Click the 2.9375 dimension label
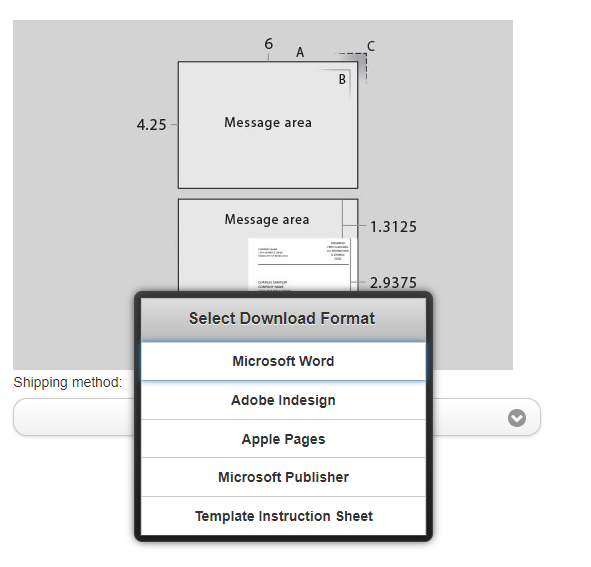 tap(393, 283)
